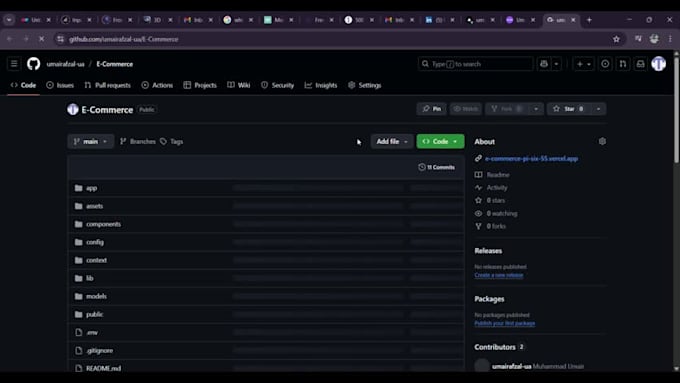The width and height of the screenshot is (680, 383).
Task: Open the Add file dropdown
Action: [392, 141]
